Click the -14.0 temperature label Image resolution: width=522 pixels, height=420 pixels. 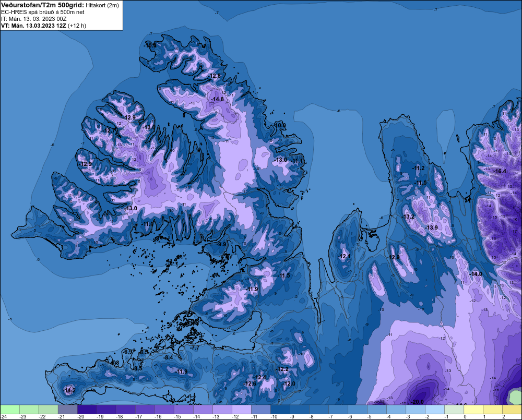476,274
